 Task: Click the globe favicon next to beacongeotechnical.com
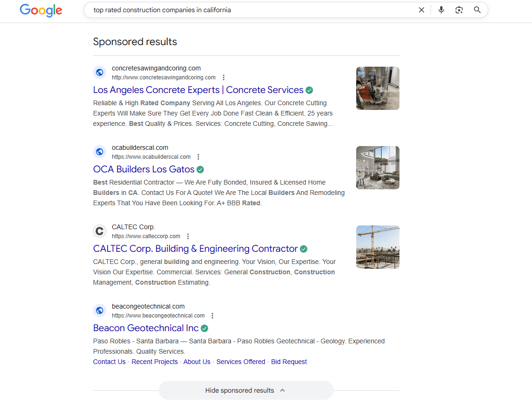[x=99, y=310]
